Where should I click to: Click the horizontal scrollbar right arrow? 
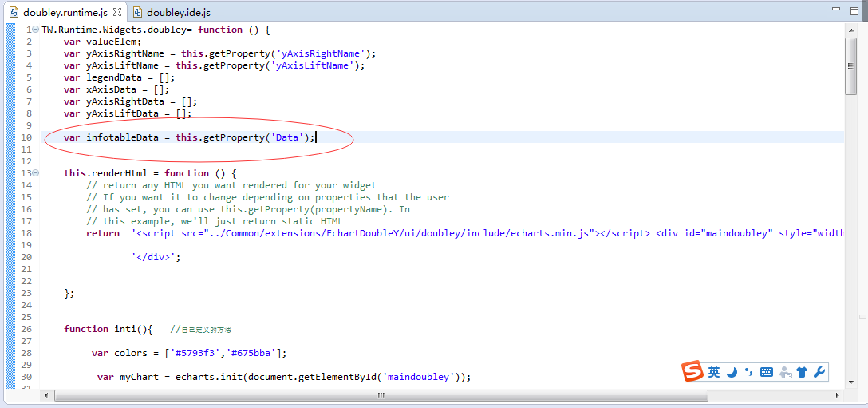(838, 395)
